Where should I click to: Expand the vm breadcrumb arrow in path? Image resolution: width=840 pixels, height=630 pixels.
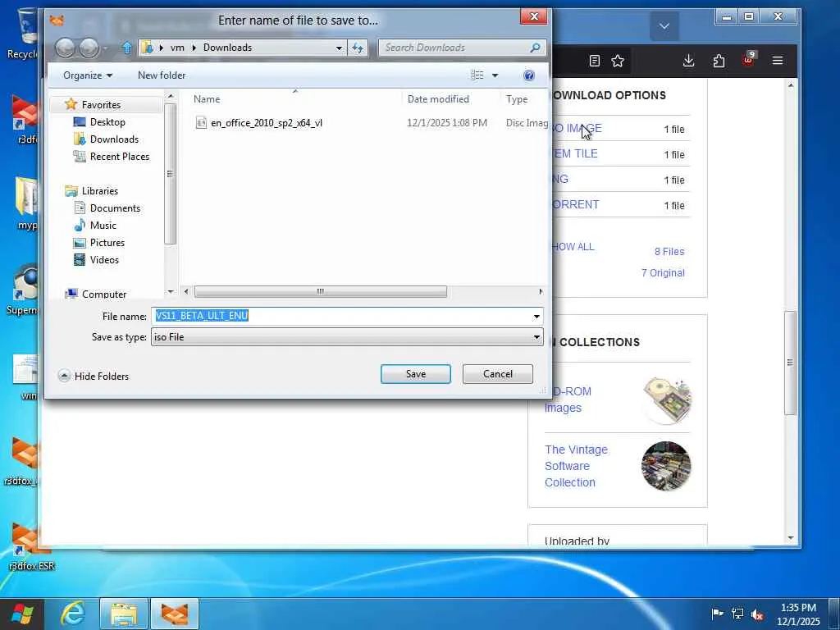click(194, 48)
